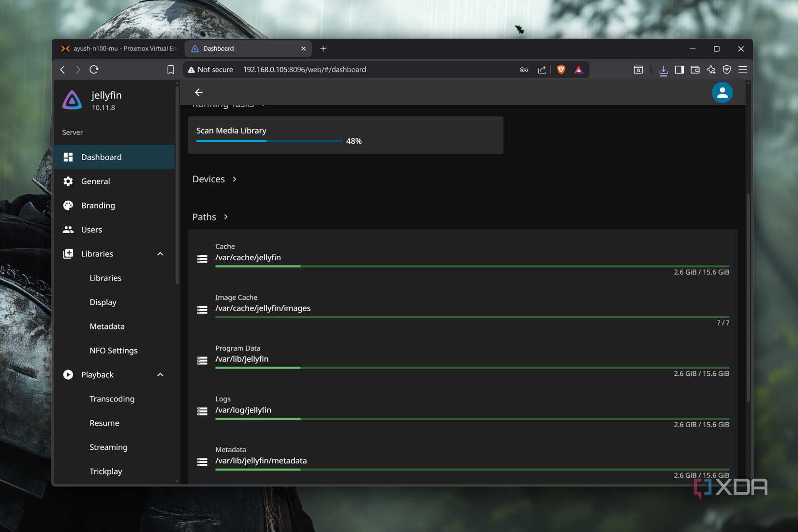
Task: Click the Devices heading link
Action: [x=208, y=179]
